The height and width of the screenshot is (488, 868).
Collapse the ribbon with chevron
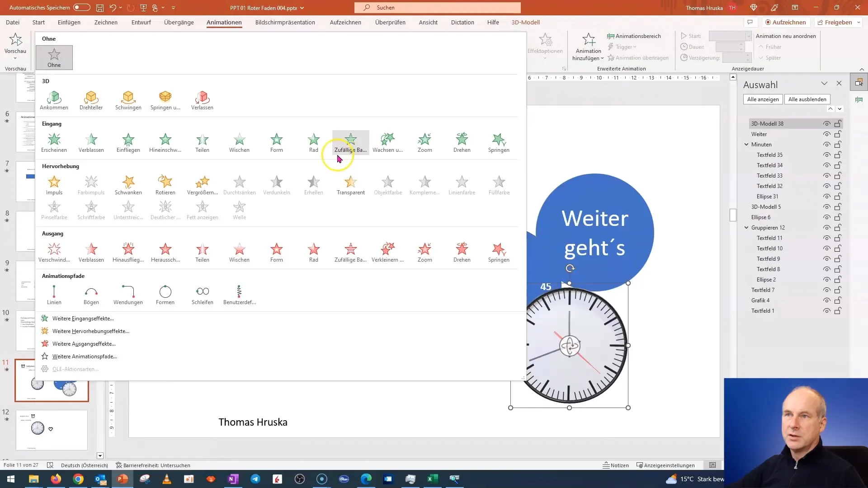coord(862,69)
